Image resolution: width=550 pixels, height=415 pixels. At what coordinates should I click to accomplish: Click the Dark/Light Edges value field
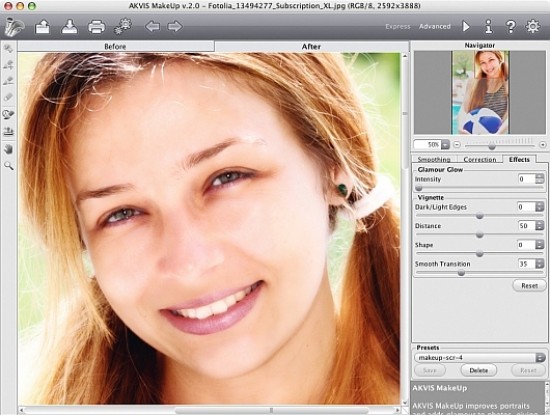[527, 207]
